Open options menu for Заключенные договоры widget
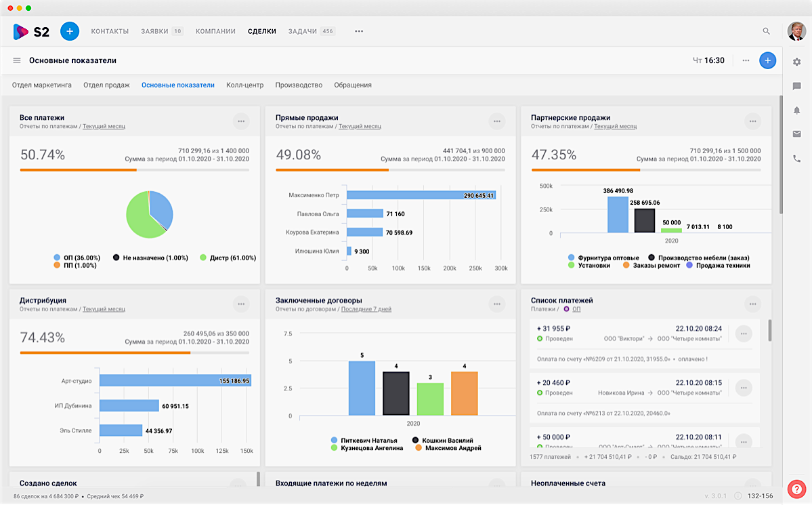This screenshot has width=812, height=505. pos(496,304)
